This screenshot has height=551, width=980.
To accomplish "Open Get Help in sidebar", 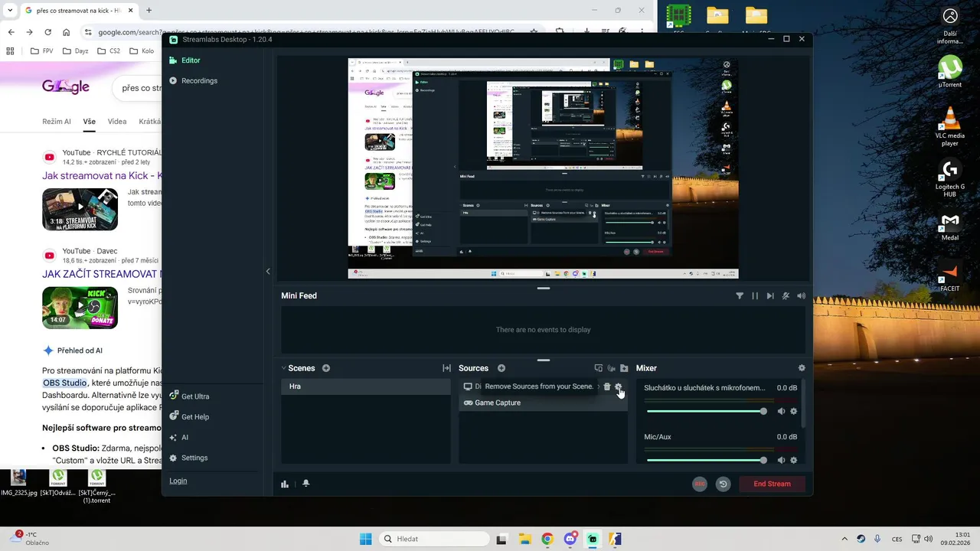I will [189, 417].
